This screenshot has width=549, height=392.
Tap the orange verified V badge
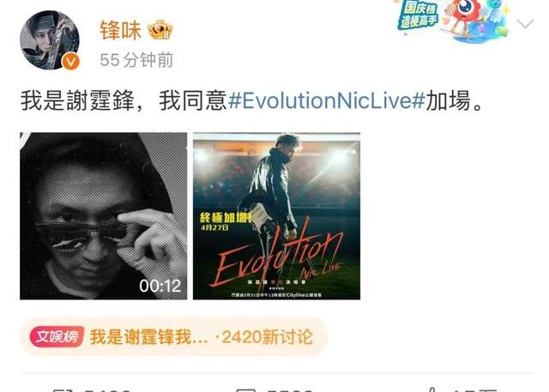[70, 62]
